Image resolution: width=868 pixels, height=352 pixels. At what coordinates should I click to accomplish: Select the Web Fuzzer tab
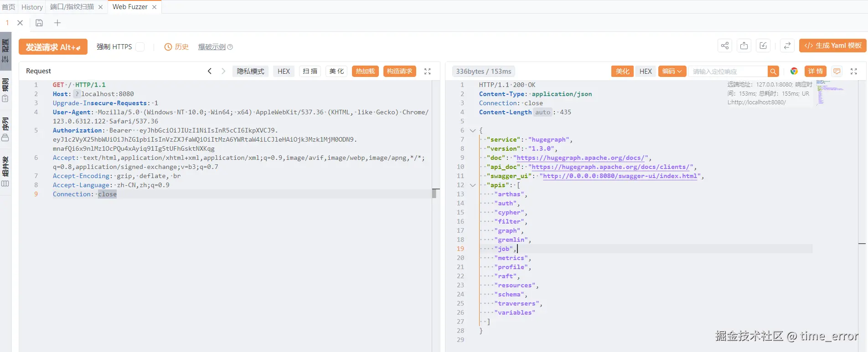point(130,7)
